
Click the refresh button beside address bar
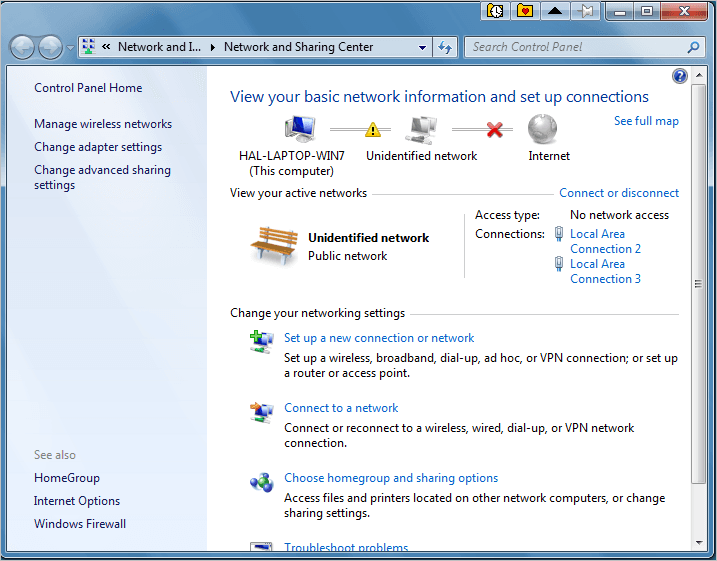click(x=445, y=47)
